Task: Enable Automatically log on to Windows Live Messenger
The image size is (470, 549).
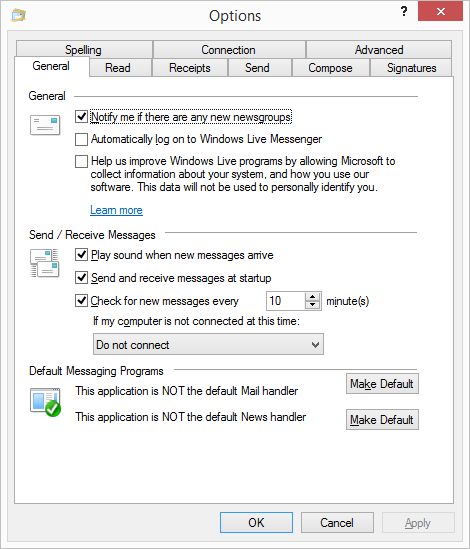Action: click(81, 139)
